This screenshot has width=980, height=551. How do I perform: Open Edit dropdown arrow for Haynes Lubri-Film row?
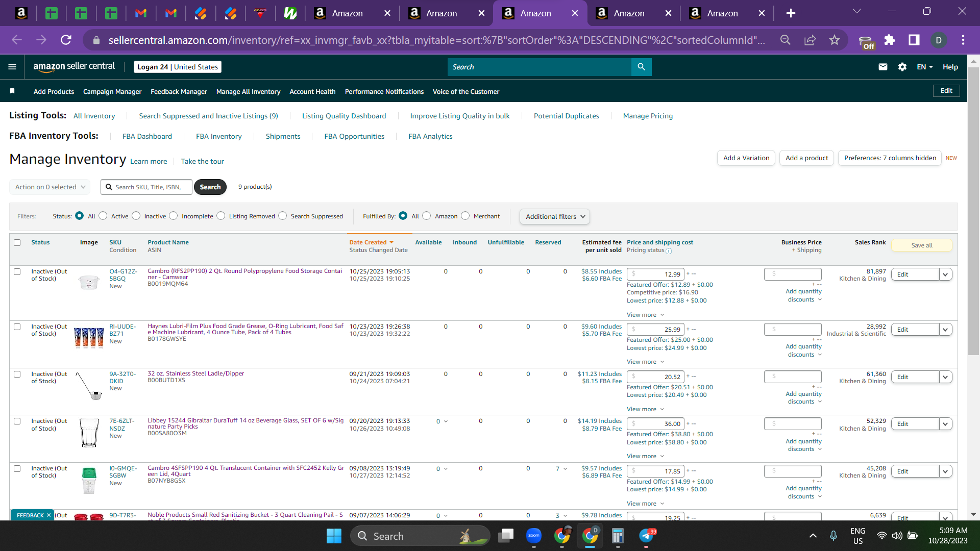[x=945, y=330]
